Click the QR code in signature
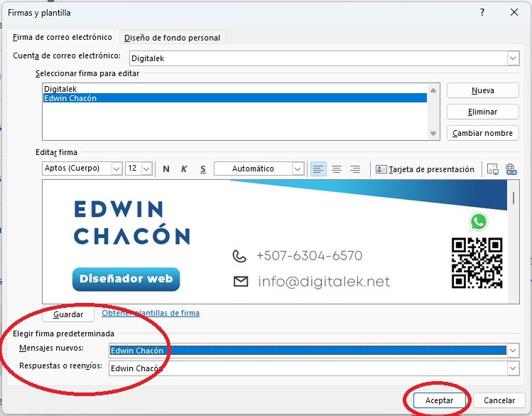This screenshot has width=532, height=416. [x=477, y=263]
